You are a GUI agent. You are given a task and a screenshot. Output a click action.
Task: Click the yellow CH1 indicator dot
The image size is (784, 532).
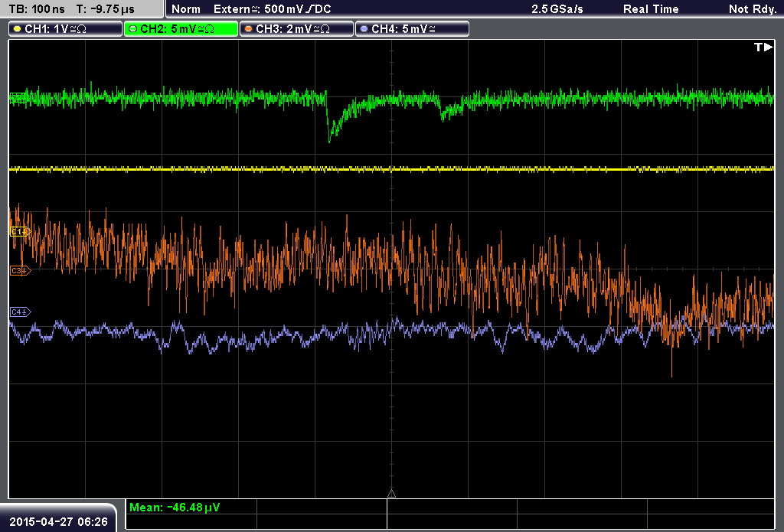coord(18,29)
